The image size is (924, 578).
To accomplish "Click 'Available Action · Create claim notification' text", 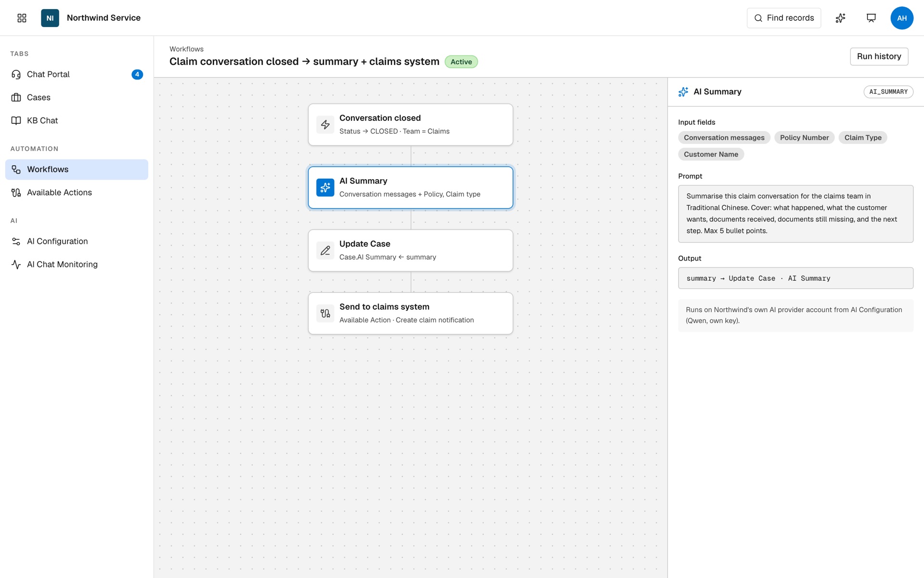I will pos(407,320).
